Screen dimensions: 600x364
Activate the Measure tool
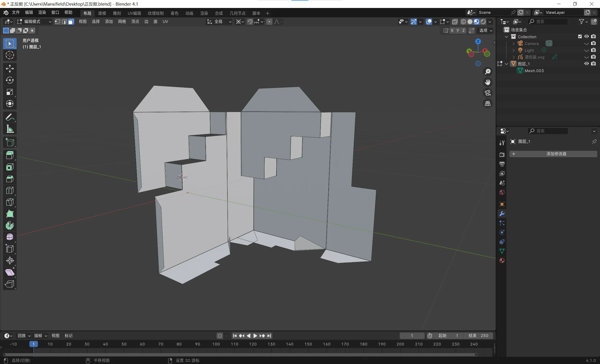[10, 129]
